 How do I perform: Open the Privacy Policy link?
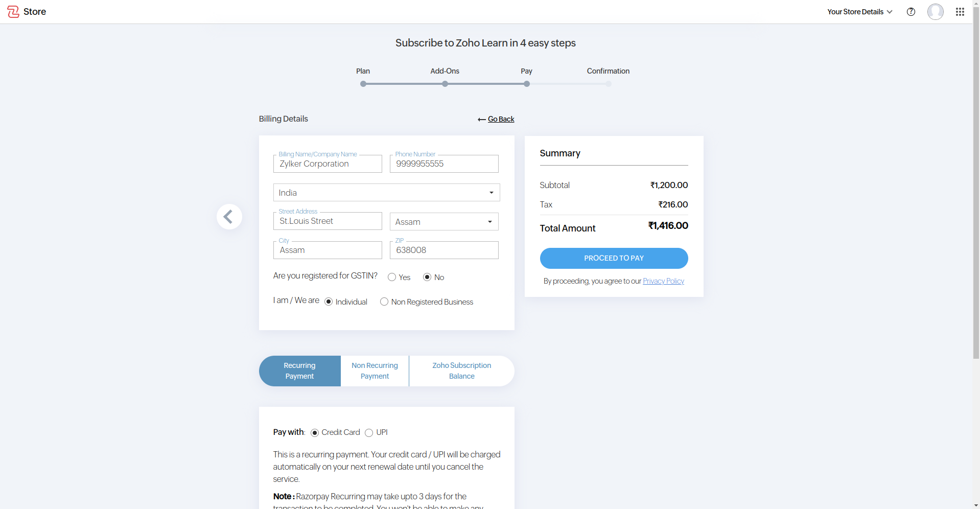pyautogui.click(x=663, y=281)
